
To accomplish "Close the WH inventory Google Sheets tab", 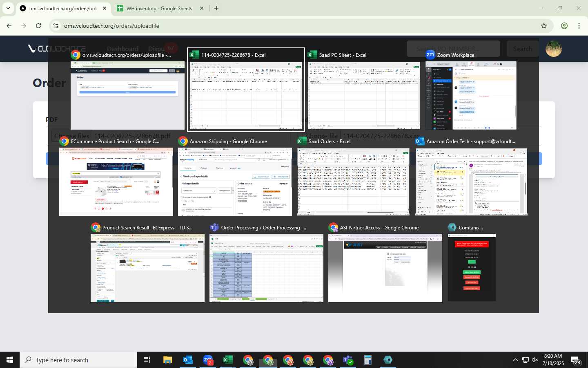I will (x=202, y=8).
